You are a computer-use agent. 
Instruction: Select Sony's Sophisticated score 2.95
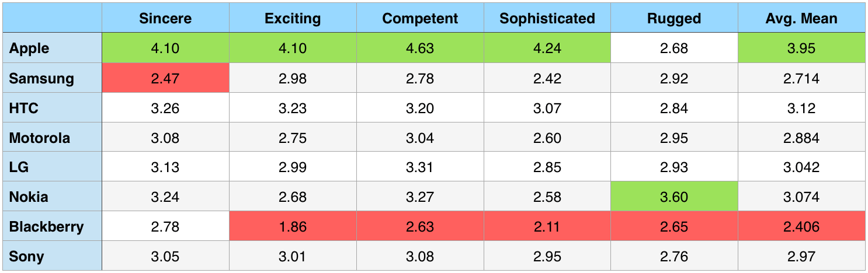(547, 256)
